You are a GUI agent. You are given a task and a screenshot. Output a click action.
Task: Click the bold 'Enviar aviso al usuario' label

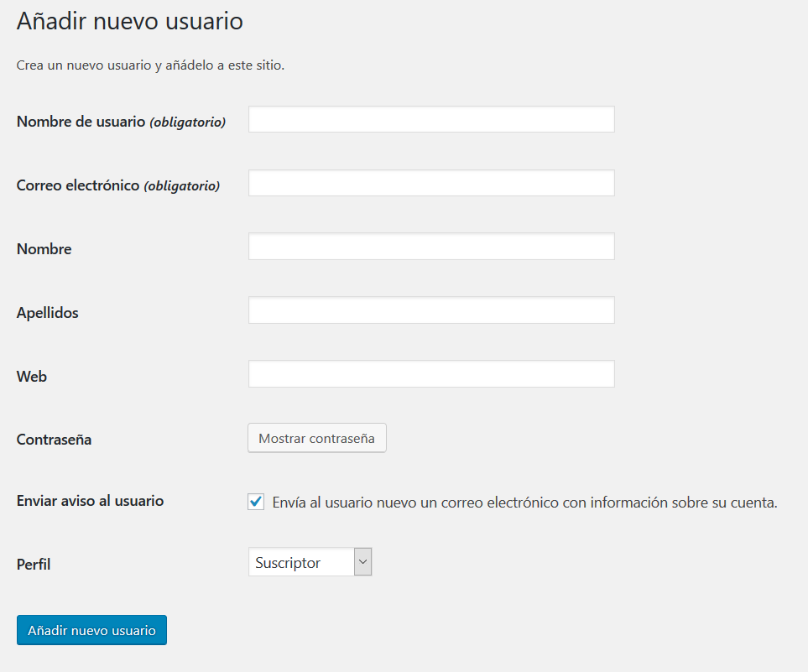click(x=90, y=501)
